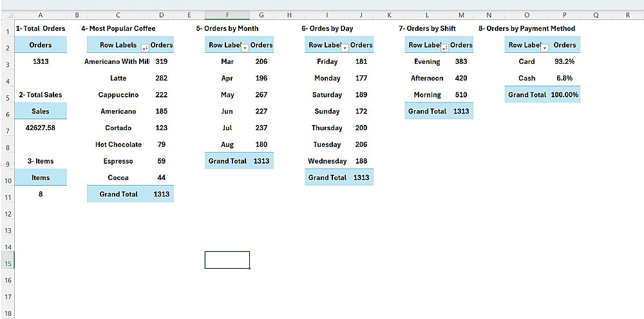Select the '4- Most Popular Coffee' heading
Screen dimensions: 644x319
[118, 29]
